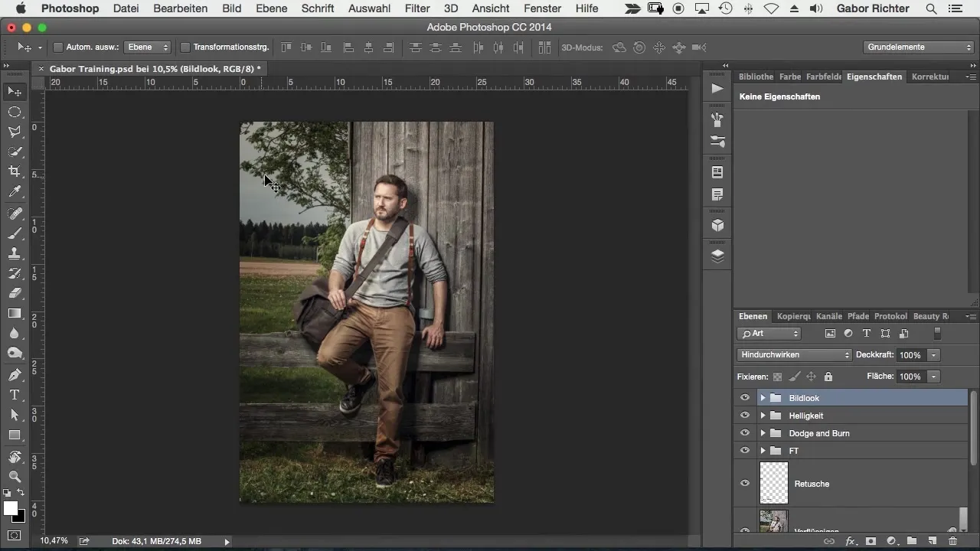Screen dimensions: 980x551
Task: Select the Path Selection tool
Action: point(15,415)
